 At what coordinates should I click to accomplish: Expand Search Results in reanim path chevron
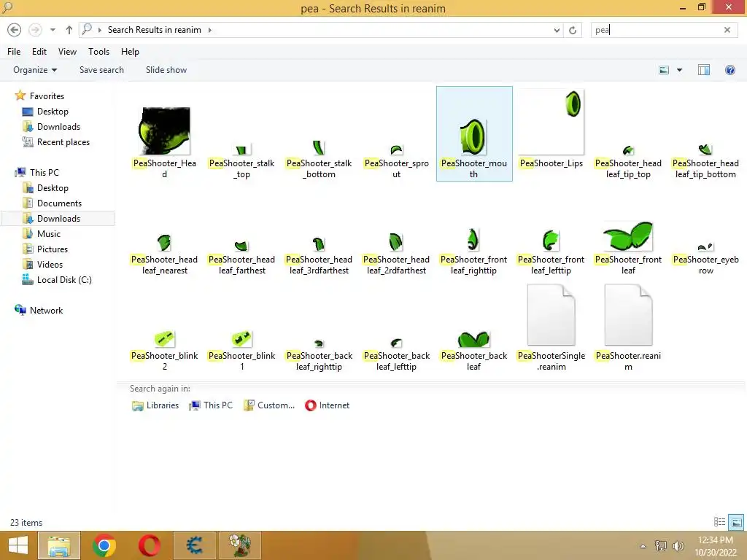(209, 30)
